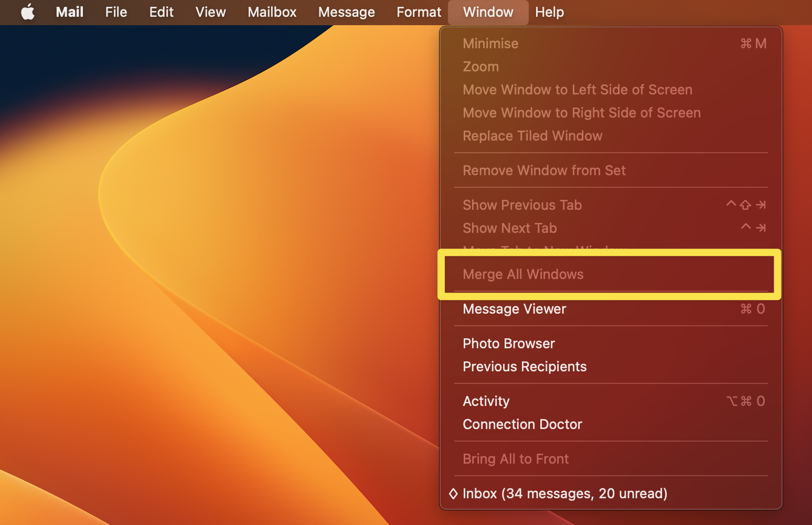Screen dimensions: 812x525
Task: Click Show Next Tab
Action: click(509, 228)
